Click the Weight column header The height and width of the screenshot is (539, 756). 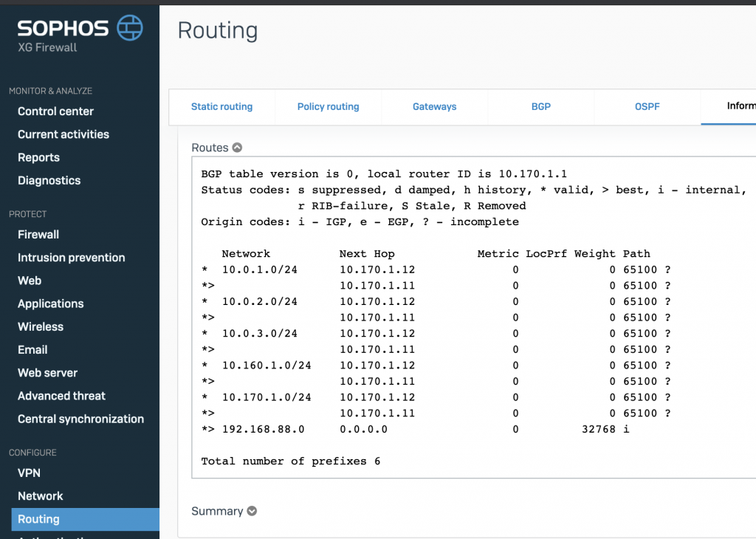(594, 254)
